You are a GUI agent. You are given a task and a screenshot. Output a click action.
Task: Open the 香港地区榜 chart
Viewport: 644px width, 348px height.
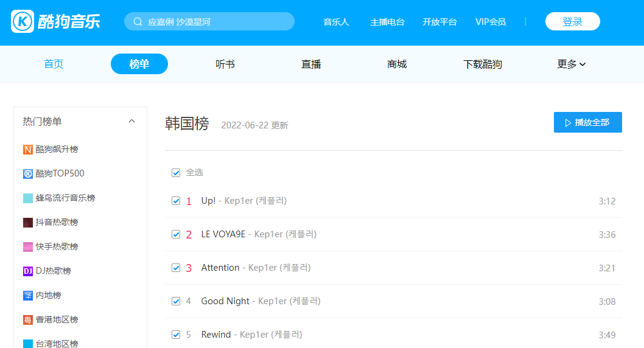point(57,319)
